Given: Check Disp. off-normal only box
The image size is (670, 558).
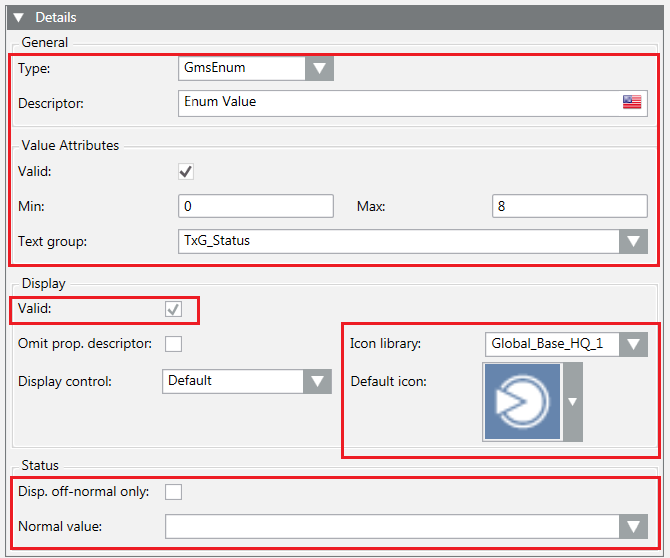Looking at the screenshot, I should pyautogui.click(x=174, y=492).
